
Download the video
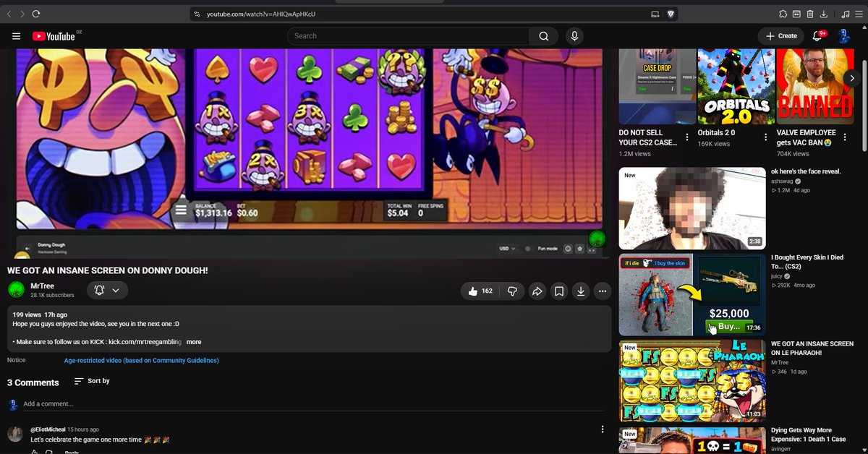click(581, 291)
